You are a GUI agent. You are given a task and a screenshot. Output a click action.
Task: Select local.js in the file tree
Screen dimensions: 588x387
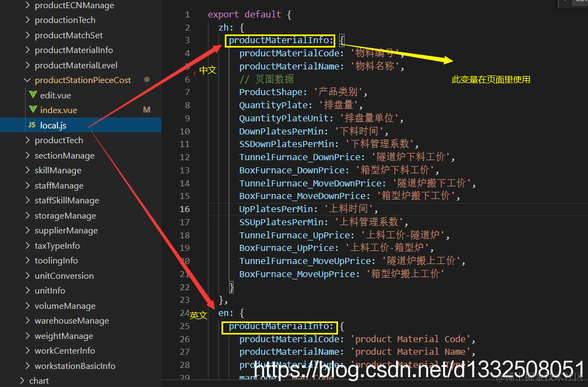tap(53, 125)
